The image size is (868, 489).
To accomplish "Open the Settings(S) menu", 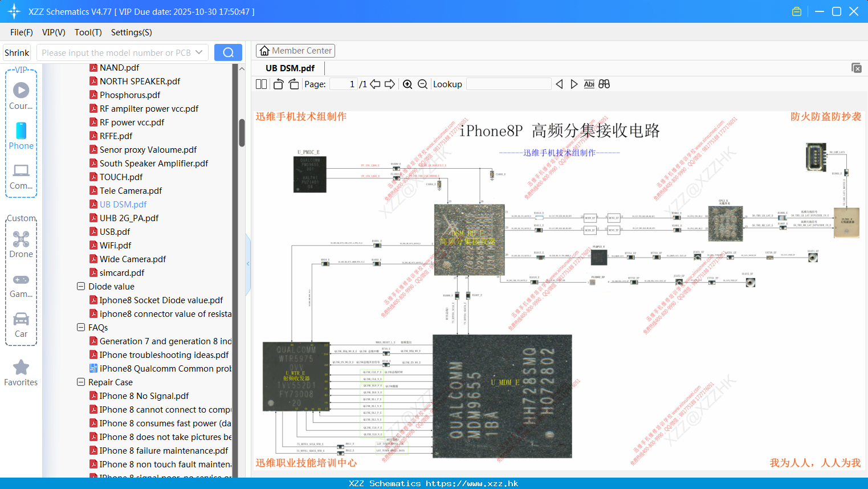I will point(132,32).
